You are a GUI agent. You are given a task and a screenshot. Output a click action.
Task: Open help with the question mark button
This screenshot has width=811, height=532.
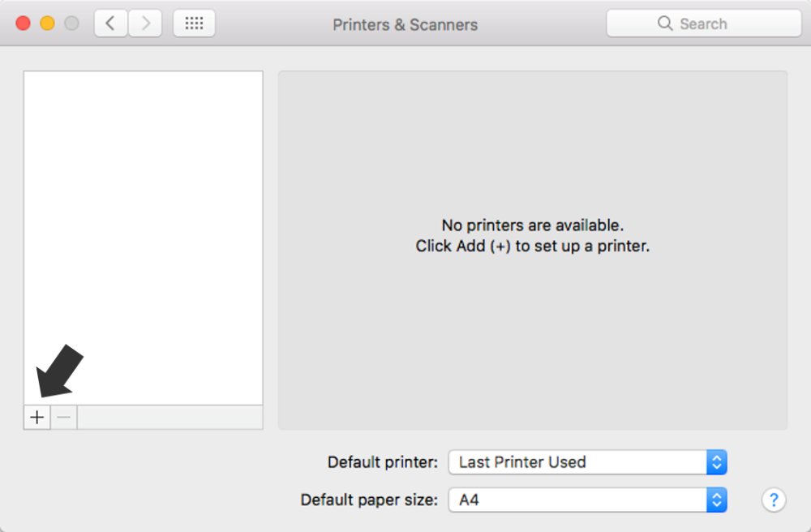pyautogui.click(x=773, y=500)
